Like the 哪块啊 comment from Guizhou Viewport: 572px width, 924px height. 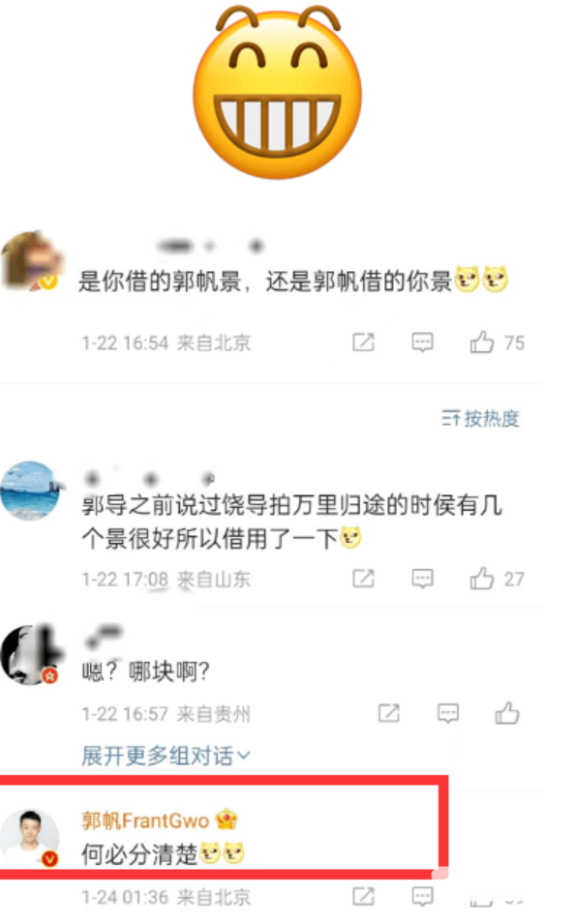pyautogui.click(x=507, y=713)
